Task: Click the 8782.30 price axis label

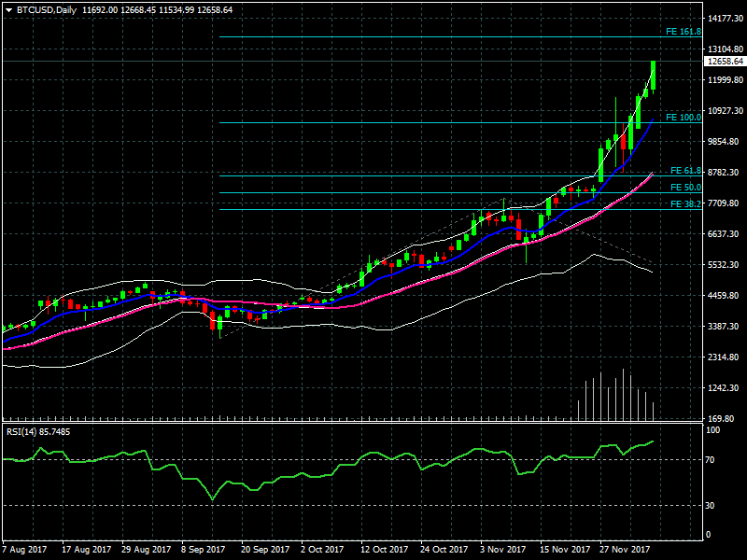Action: 726,173
